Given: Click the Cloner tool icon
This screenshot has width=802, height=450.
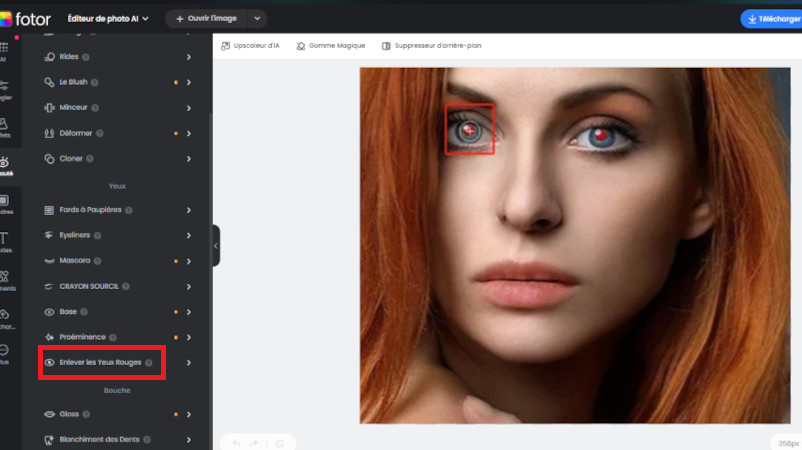Looking at the screenshot, I should pyautogui.click(x=49, y=159).
